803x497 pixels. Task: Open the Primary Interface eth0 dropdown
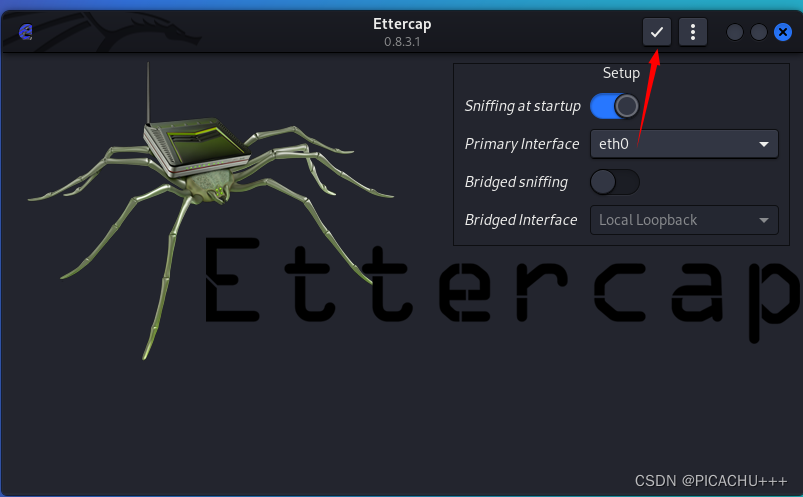[684, 144]
